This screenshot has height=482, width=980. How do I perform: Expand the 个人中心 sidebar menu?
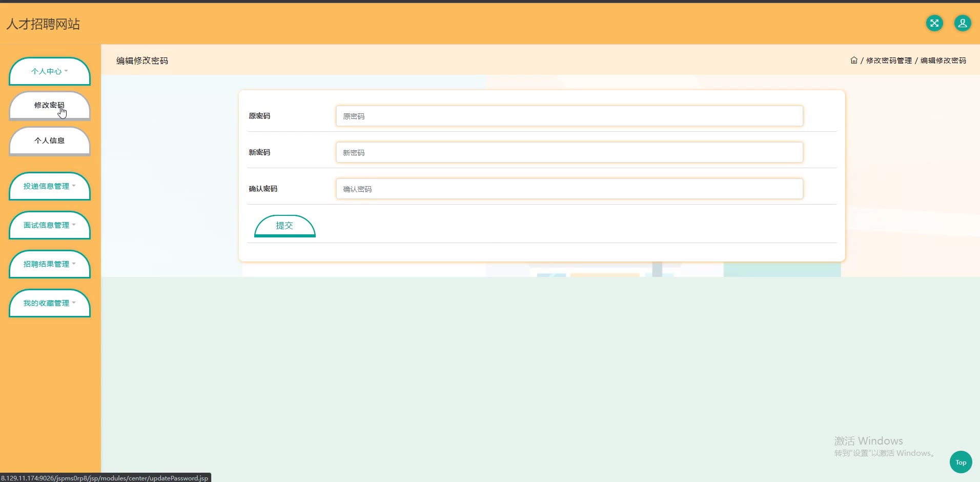50,71
